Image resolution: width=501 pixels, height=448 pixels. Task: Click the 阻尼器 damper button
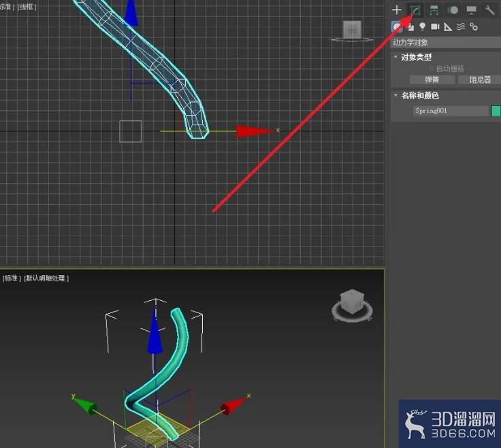pos(479,80)
